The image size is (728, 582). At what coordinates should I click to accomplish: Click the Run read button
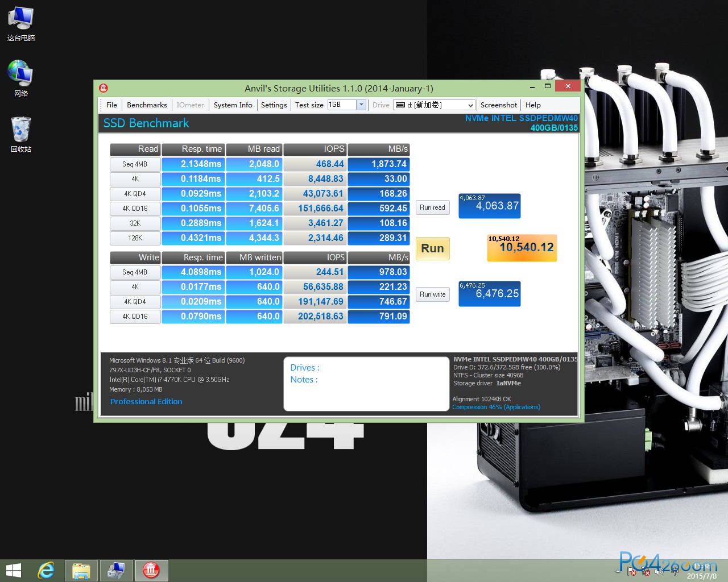pos(432,207)
